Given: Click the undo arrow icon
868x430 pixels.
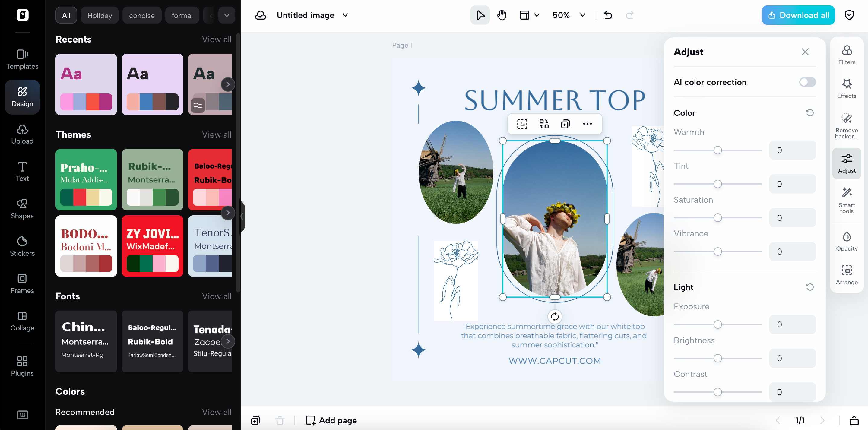Looking at the screenshot, I should tap(608, 15).
